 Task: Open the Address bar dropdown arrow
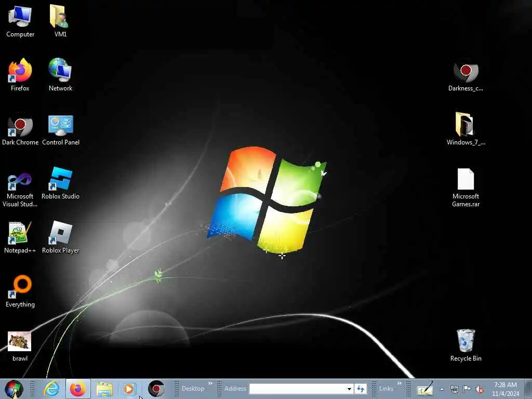click(x=349, y=389)
